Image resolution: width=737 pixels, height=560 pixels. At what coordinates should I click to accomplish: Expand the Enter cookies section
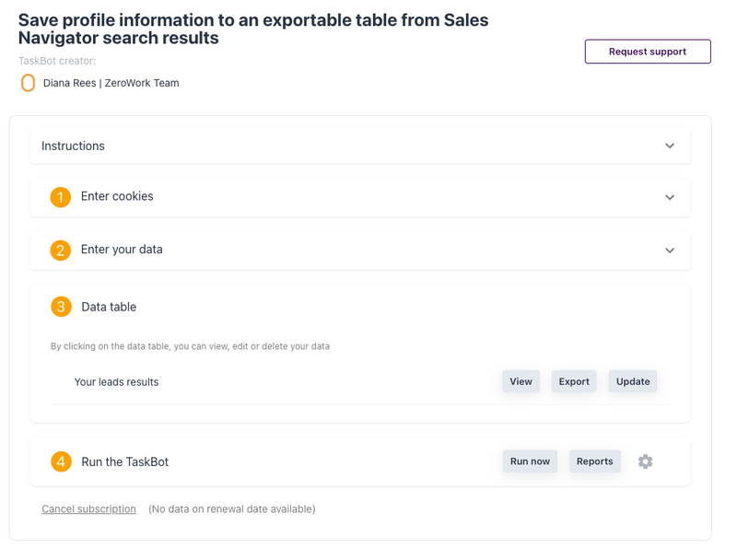coord(670,197)
